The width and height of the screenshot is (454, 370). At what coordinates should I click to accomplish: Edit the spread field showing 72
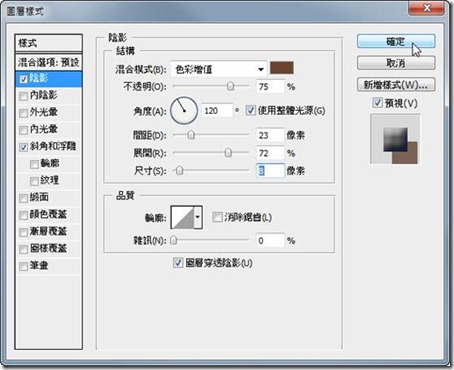click(270, 153)
